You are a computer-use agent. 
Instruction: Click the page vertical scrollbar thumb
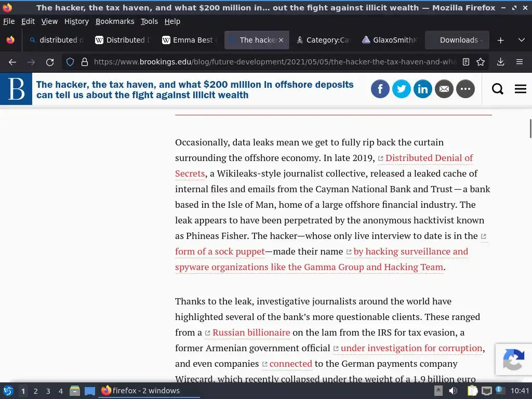coord(530,129)
